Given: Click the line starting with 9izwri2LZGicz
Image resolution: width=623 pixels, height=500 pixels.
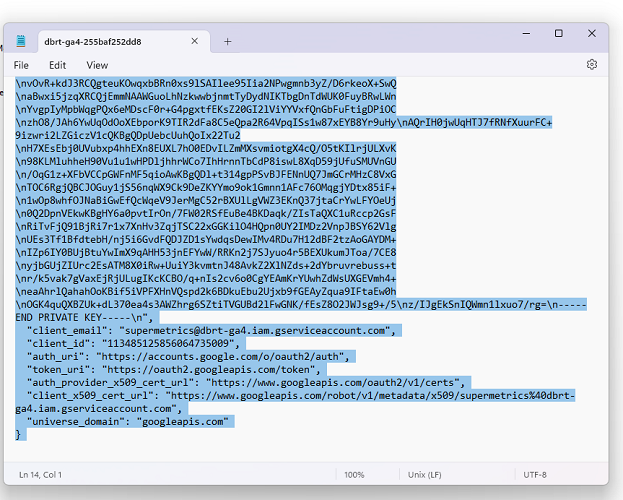Looking at the screenshot, I should click(128, 136).
